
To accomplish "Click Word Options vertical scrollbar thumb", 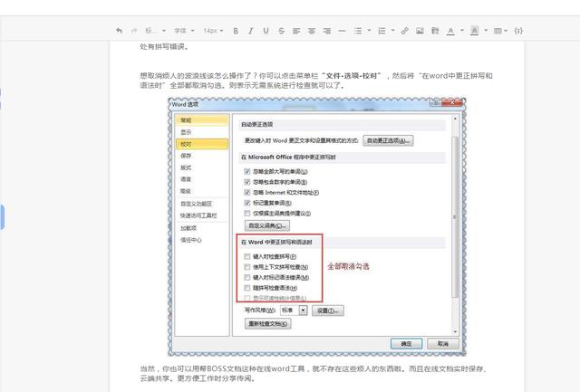I will coord(455,216).
